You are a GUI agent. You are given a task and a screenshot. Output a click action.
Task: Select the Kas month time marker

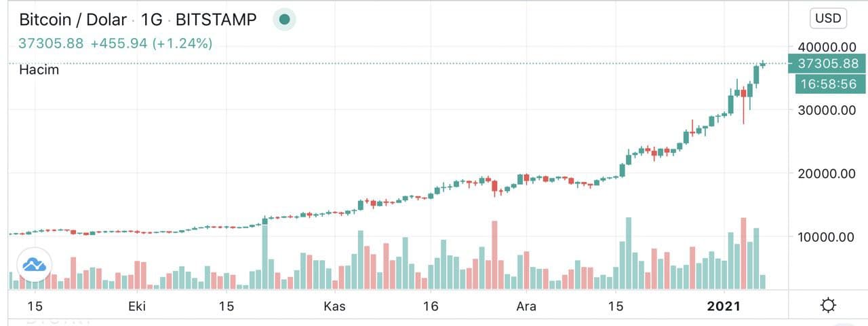[x=334, y=306]
